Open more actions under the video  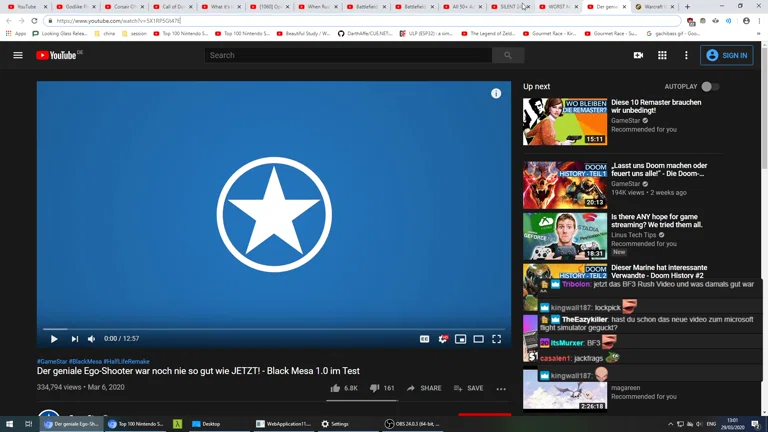(501, 389)
